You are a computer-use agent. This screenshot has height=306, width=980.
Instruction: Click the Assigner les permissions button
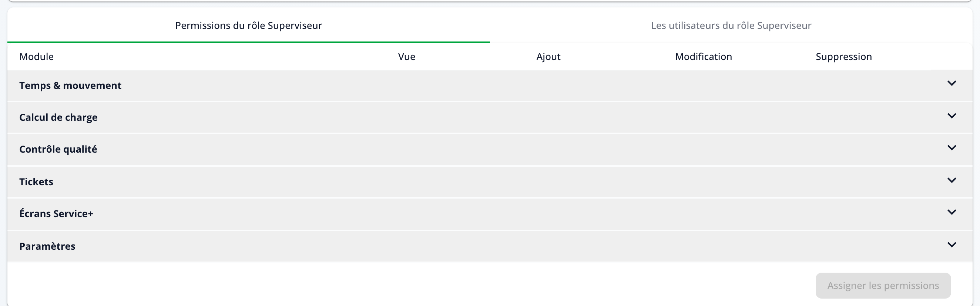tap(883, 286)
